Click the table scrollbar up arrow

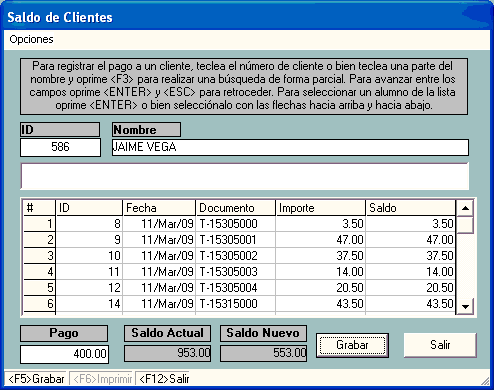465,208
